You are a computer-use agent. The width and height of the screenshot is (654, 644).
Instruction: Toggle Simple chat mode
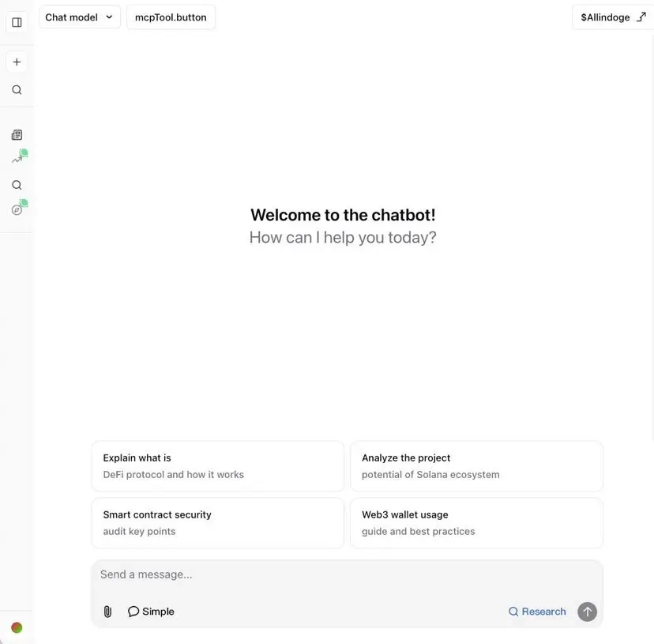pyautogui.click(x=151, y=612)
